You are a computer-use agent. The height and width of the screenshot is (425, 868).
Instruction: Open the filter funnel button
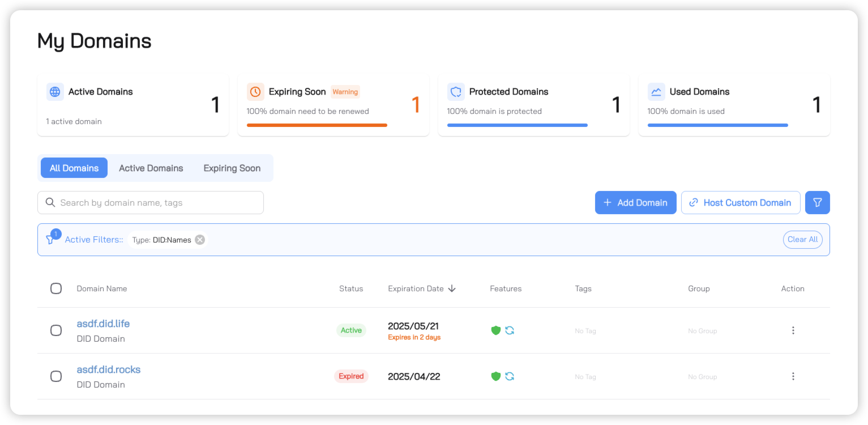(x=817, y=203)
